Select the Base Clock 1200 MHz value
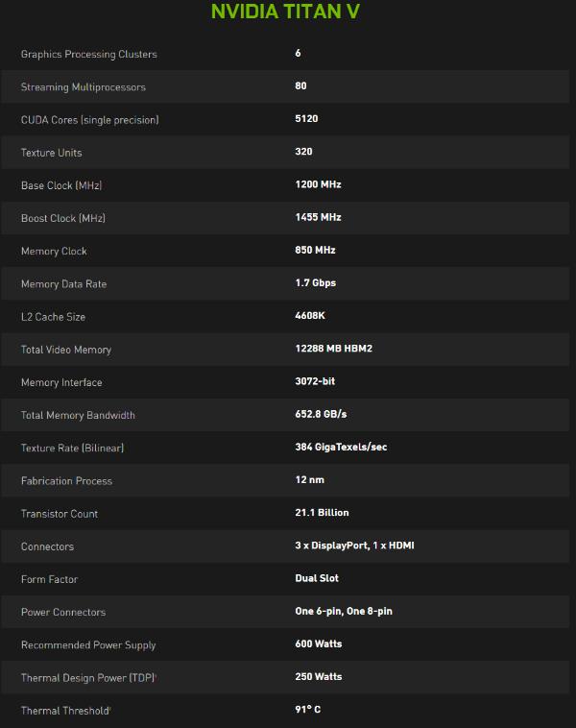576x728 pixels. click(318, 184)
